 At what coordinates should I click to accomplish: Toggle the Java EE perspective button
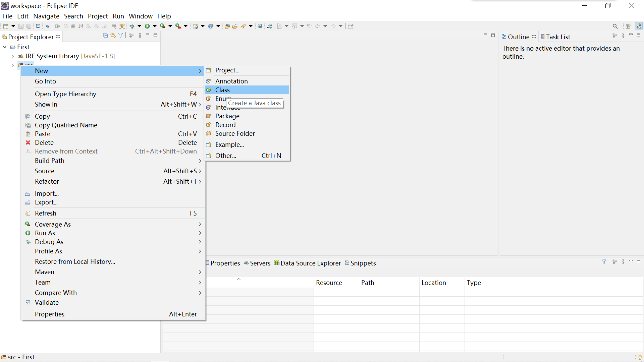639,26
